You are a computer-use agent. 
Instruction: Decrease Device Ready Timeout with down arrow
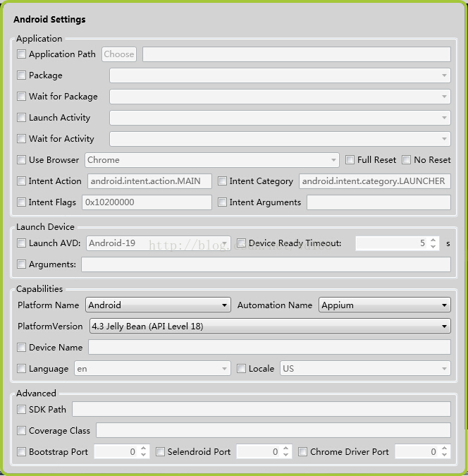[x=433, y=247]
